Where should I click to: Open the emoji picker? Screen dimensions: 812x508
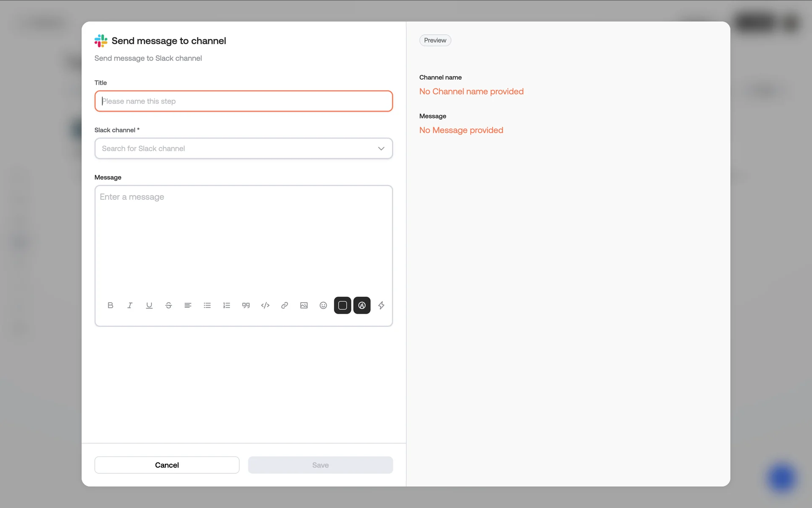coord(323,305)
